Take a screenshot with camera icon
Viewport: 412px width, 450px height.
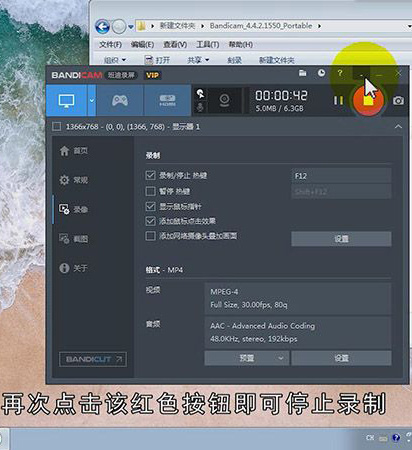click(398, 100)
